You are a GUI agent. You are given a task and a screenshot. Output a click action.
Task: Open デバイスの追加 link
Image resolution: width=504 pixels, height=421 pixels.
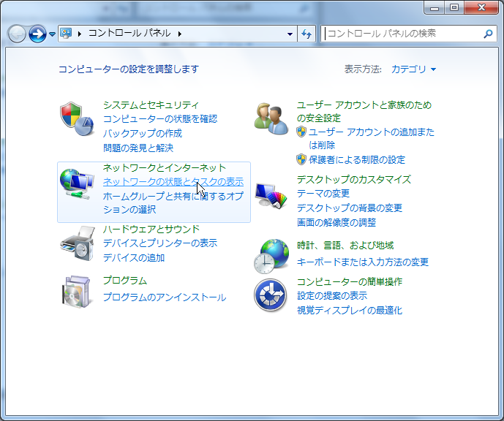pyautogui.click(x=134, y=257)
